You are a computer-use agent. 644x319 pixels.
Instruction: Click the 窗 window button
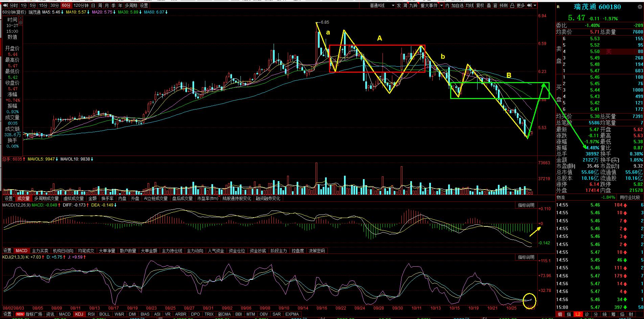coord(495,5)
